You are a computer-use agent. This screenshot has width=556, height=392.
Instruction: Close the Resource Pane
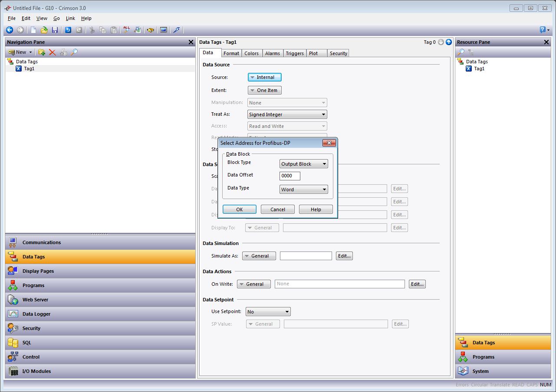point(546,42)
